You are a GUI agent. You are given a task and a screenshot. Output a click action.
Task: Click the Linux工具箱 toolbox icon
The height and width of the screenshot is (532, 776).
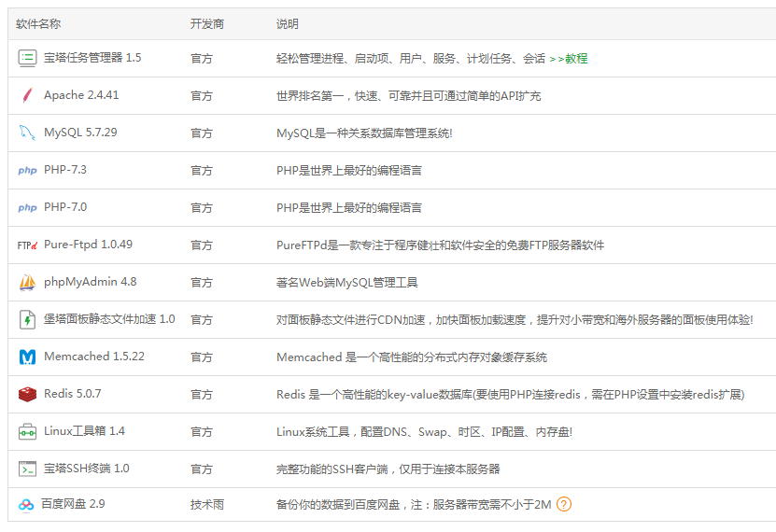coord(27,431)
